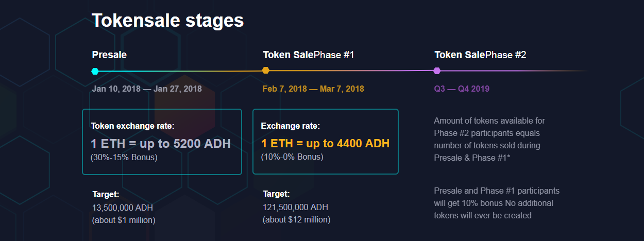Select the Token Sale Phase #2 heading
This screenshot has height=241, width=644.
point(480,55)
